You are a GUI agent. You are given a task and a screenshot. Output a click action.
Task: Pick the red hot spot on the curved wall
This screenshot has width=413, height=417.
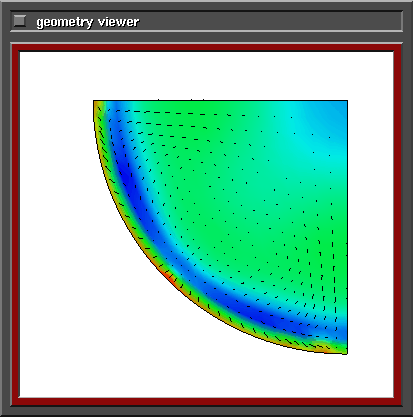pos(170,278)
